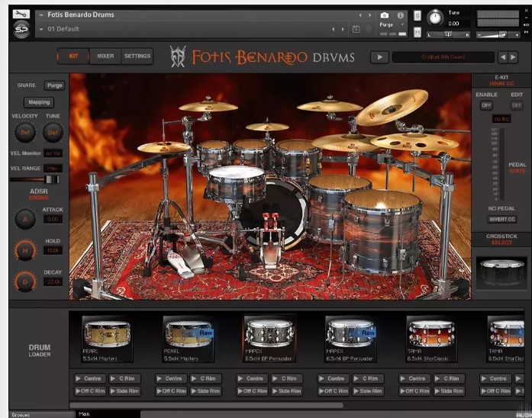This screenshot has width=532, height=418.
Task: Click the ride cymbal in the kit image
Action: pyautogui.click(x=343, y=143)
